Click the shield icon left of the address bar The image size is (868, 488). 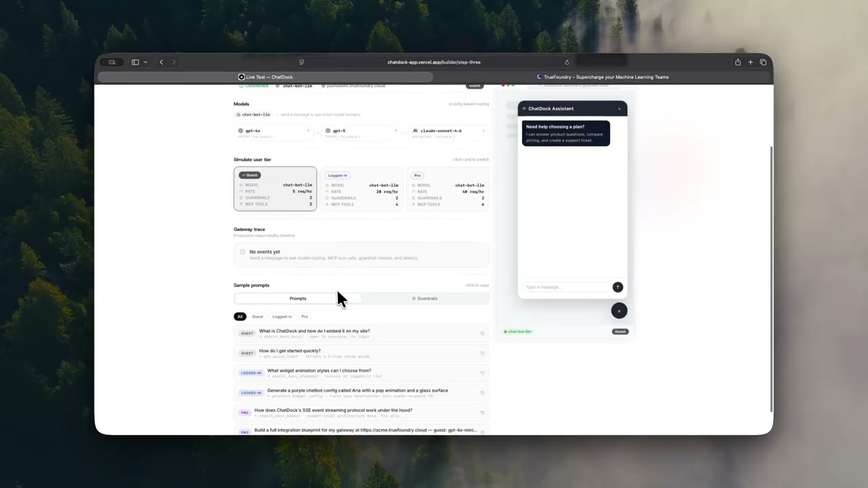point(301,62)
